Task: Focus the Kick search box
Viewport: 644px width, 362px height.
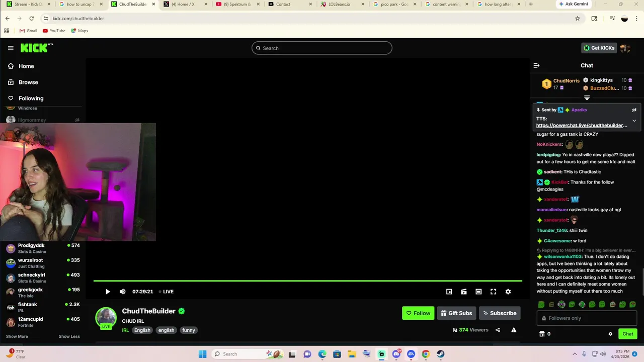Action: click(x=322, y=48)
